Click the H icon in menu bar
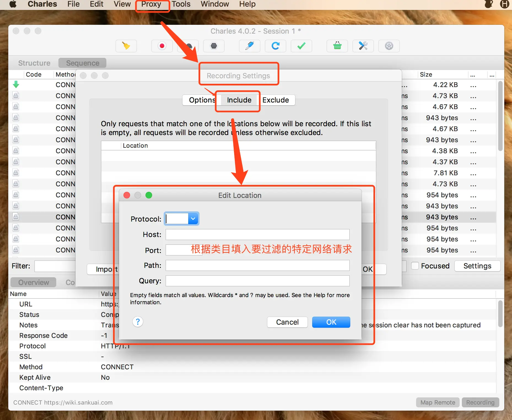This screenshot has height=420, width=512. 505,4
